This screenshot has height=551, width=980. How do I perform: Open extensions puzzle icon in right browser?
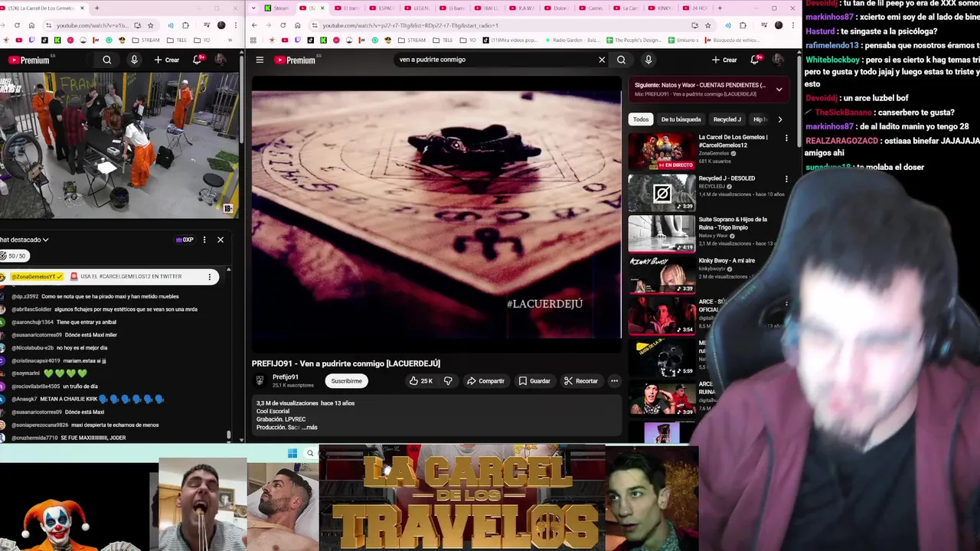(743, 25)
